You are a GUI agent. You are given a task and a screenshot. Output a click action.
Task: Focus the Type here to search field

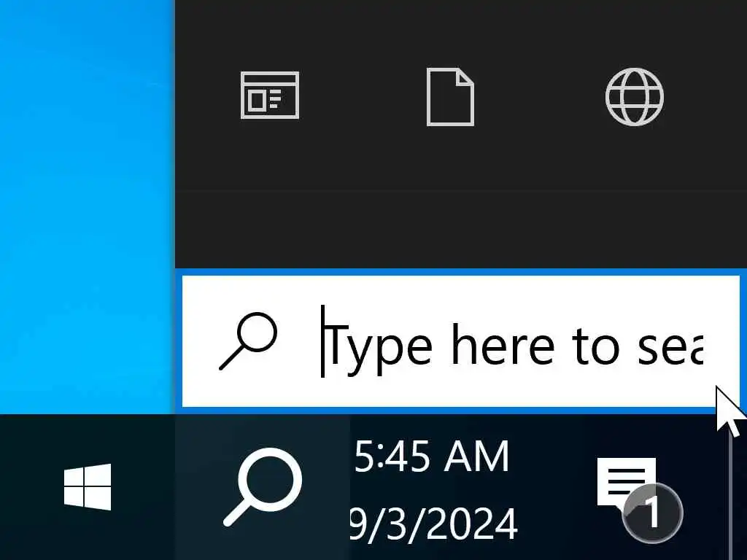point(461,341)
